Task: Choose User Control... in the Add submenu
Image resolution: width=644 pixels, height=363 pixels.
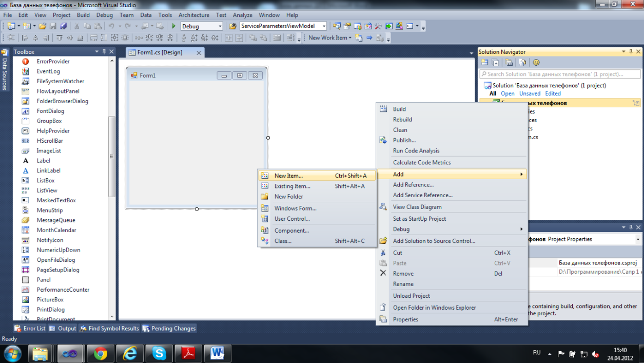Action: [317, 219]
